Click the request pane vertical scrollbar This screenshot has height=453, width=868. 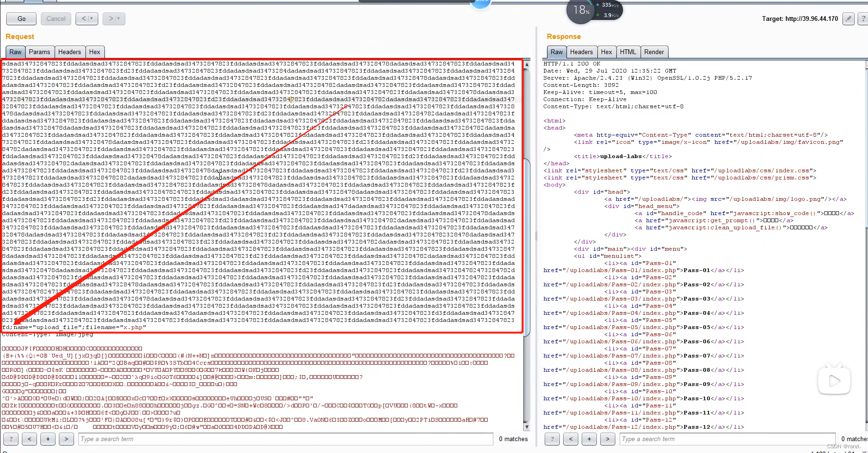(x=527, y=247)
